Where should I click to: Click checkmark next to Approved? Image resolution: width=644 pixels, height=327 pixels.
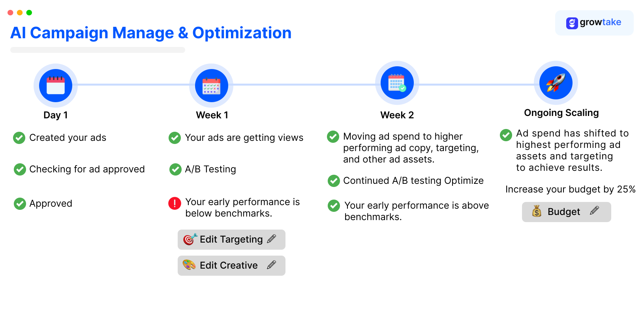point(20,204)
